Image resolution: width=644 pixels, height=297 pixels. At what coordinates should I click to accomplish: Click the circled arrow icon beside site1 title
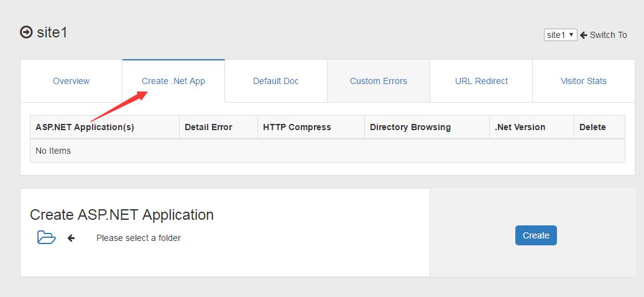(26, 32)
